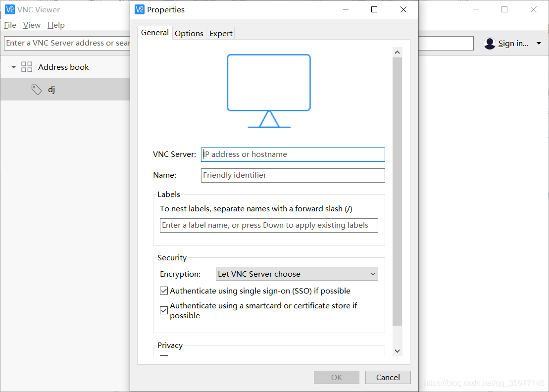Click the VNC Viewer logo in main window title
Image resolution: width=549 pixels, height=392 pixels.
pyautogui.click(x=10, y=9)
